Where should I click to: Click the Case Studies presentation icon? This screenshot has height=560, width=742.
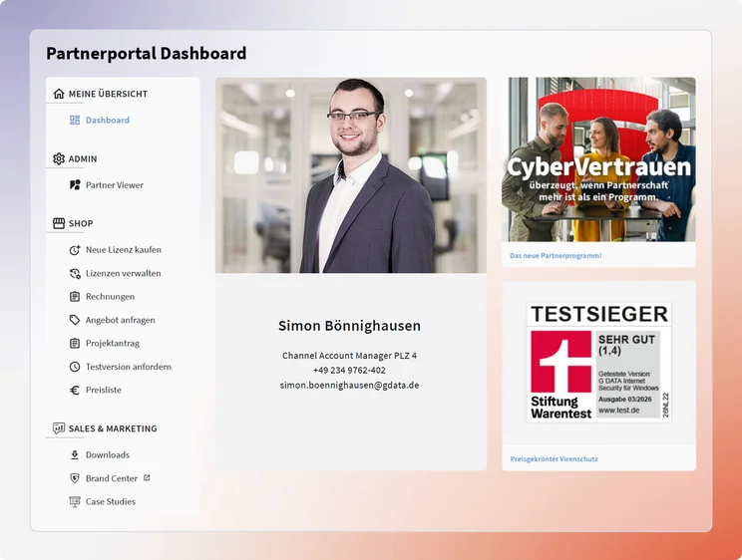coord(75,502)
